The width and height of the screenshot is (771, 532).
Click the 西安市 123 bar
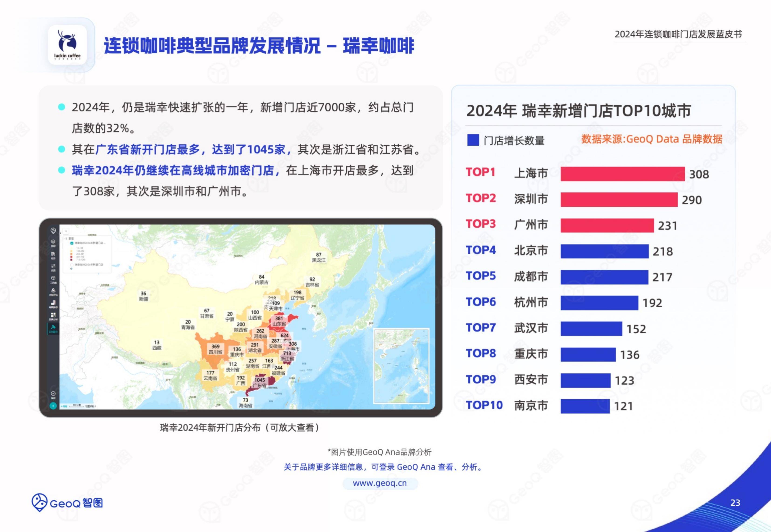(585, 380)
